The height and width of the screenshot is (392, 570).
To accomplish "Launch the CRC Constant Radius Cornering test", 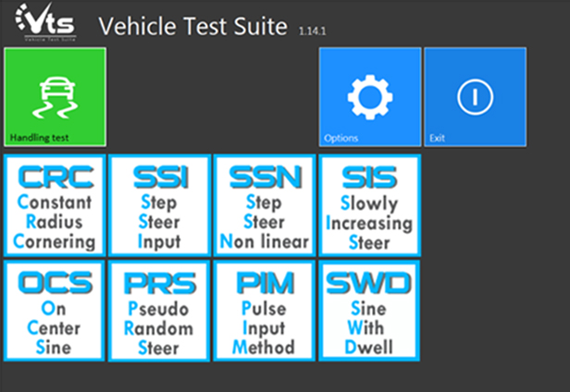I will 55,205.
